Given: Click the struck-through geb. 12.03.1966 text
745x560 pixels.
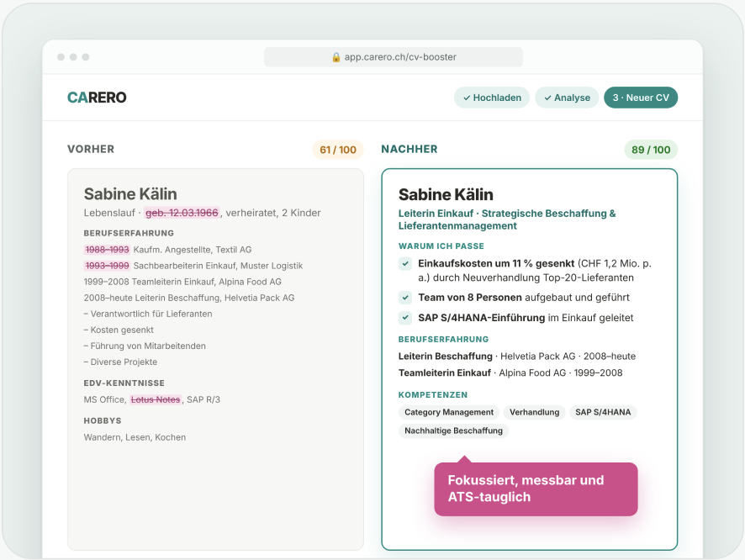Looking at the screenshot, I should (x=182, y=213).
